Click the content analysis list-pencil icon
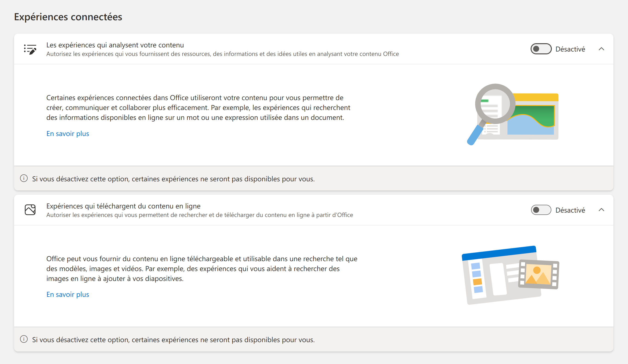Image resolution: width=628 pixels, height=364 pixels. 30,49
